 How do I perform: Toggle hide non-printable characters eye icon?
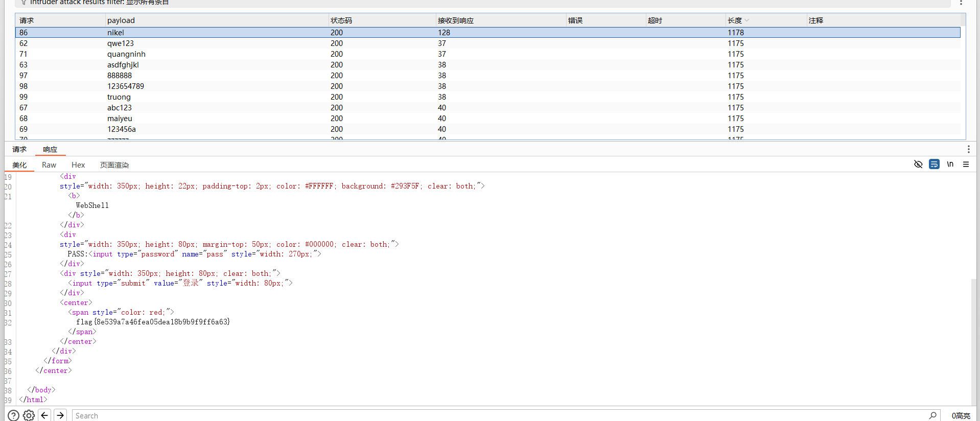(918, 164)
